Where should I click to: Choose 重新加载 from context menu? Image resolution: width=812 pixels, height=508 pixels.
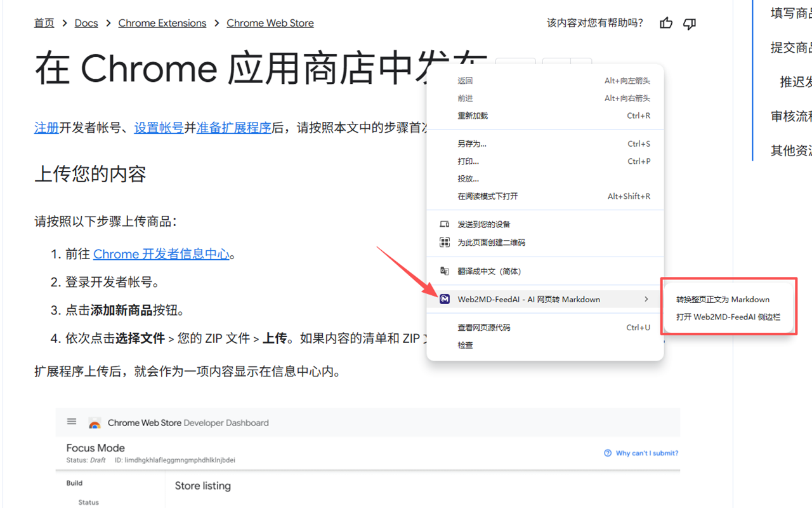(545, 116)
